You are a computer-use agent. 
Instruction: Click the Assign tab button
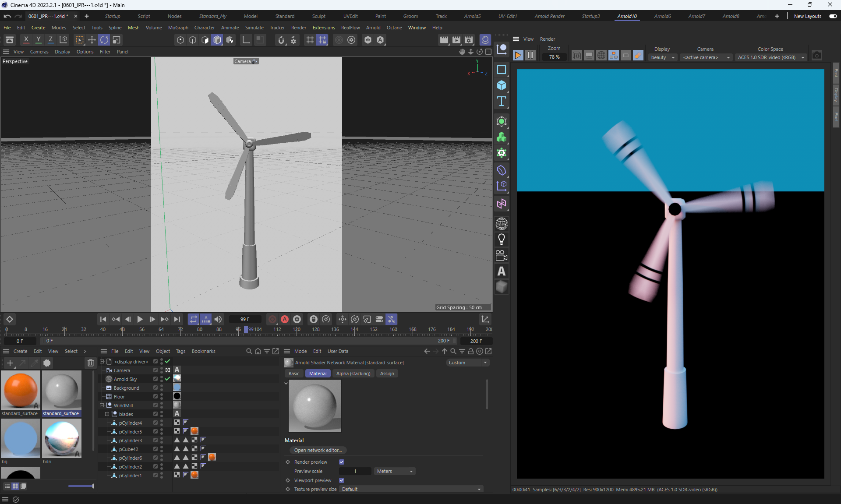pyautogui.click(x=387, y=374)
